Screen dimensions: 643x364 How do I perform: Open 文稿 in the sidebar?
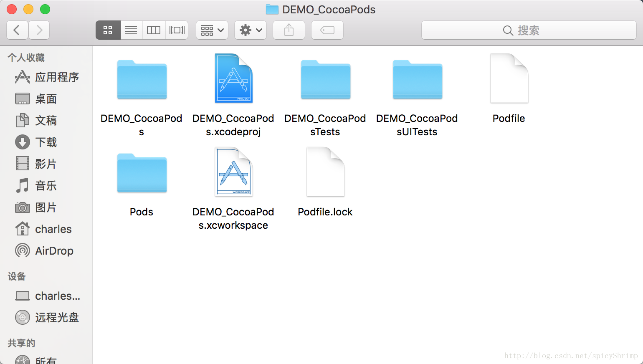(46, 121)
